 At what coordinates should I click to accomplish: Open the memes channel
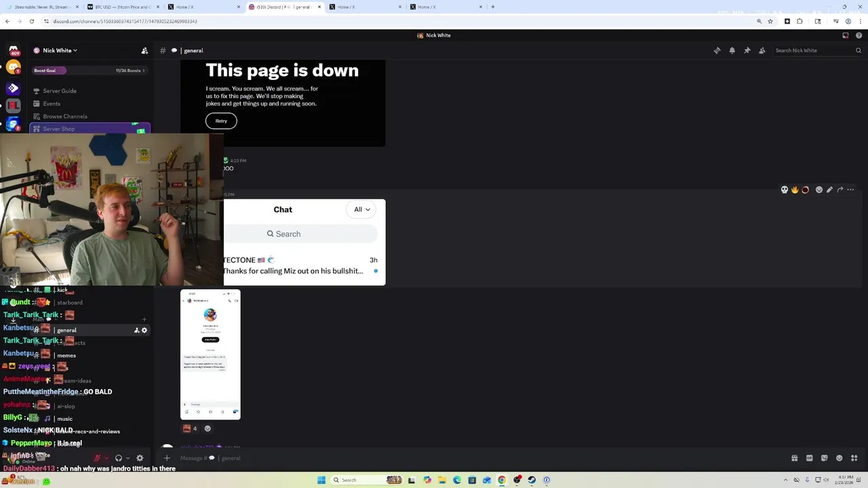pos(66,356)
